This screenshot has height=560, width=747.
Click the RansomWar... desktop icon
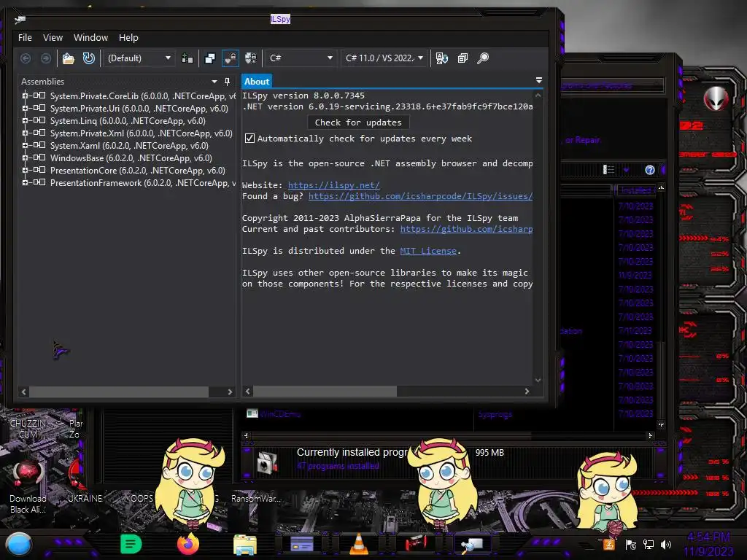click(x=256, y=499)
